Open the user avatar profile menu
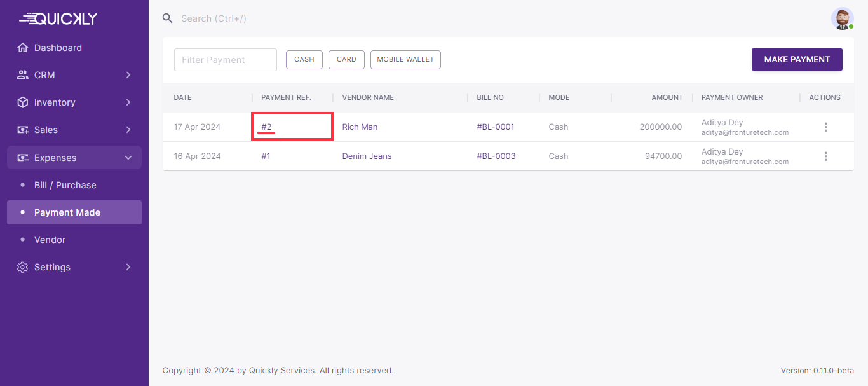868x386 pixels. (842, 18)
